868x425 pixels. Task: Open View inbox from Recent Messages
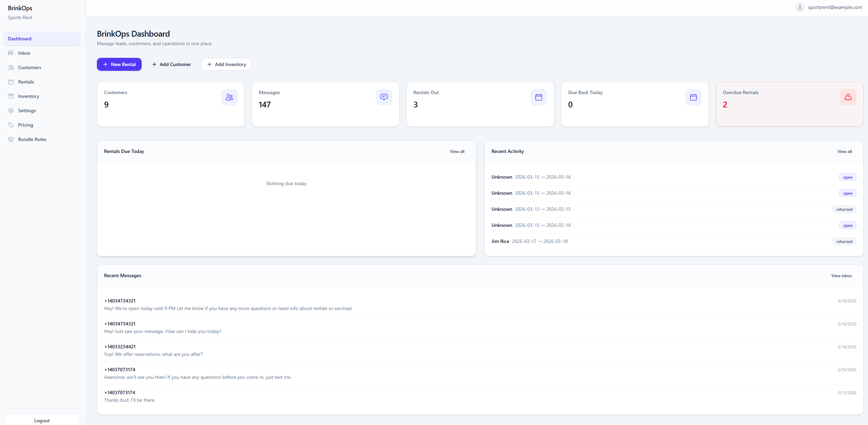click(841, 275)
